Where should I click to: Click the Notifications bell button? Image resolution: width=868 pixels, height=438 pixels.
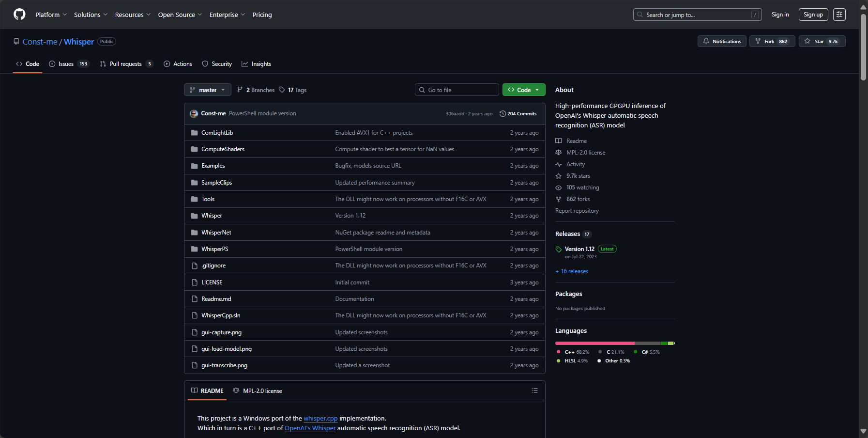722,41
